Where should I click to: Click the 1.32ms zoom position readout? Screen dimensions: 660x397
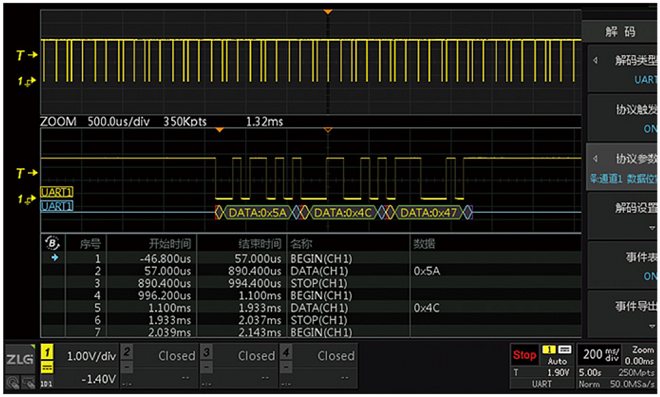264,122
